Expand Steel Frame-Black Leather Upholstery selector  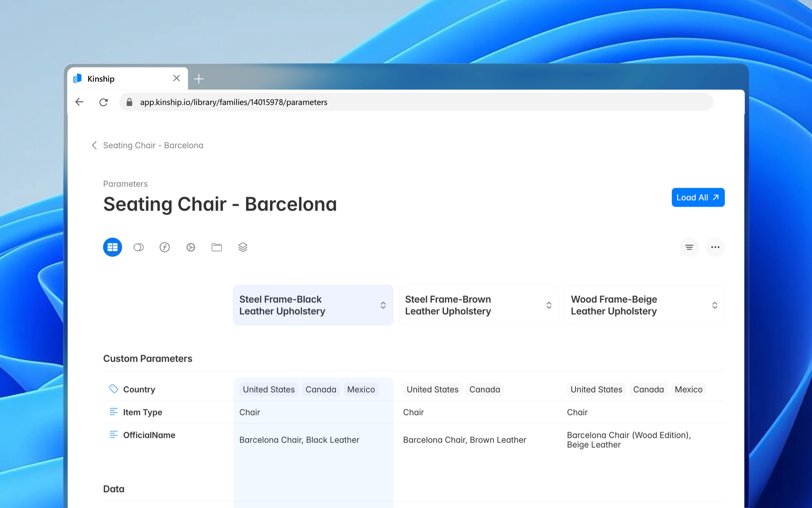tap(383, 305)
